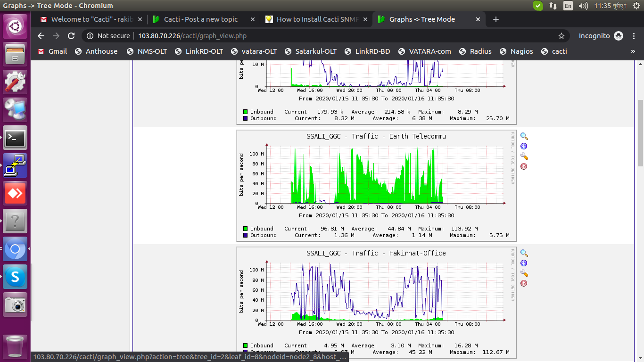Open wrench properties icon for Earth Telecommu graph
This screenshot has width=644, height=362.
(x=524, y=156)
